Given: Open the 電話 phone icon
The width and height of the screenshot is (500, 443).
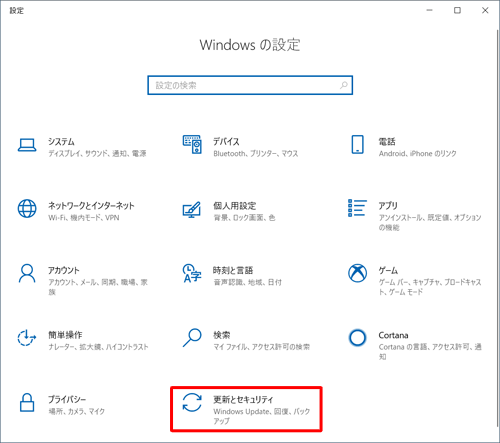Looking at the screenshot, I should tap(357, 144).
